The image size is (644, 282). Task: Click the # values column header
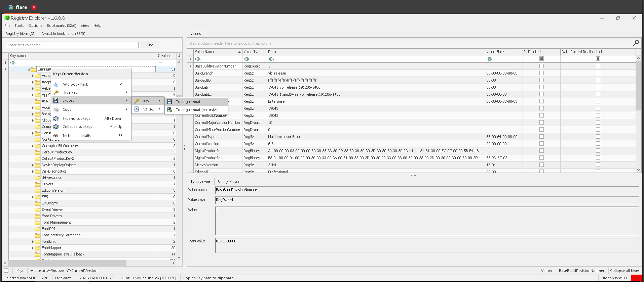coord(166,56)
